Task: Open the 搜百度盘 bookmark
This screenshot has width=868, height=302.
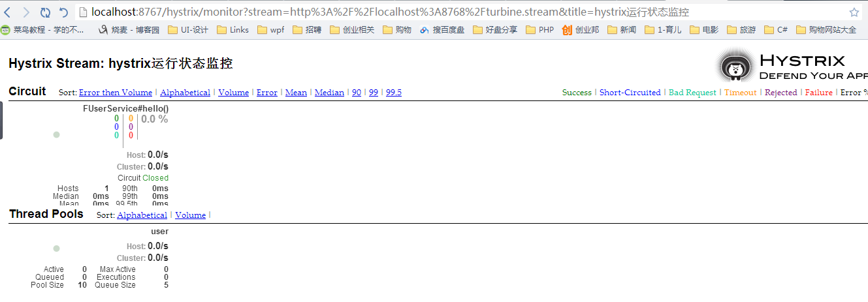Action: [x=442, y=29]
